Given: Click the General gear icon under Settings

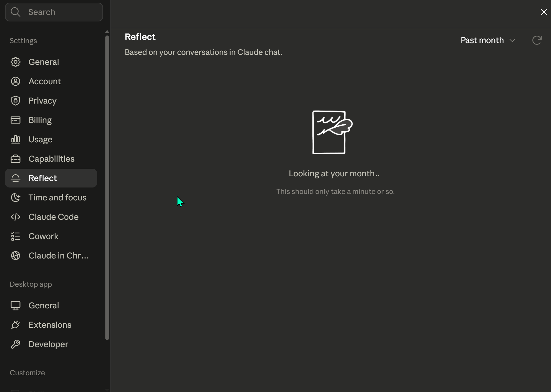Looking at the screenshot, I should (x=16, y=62).
